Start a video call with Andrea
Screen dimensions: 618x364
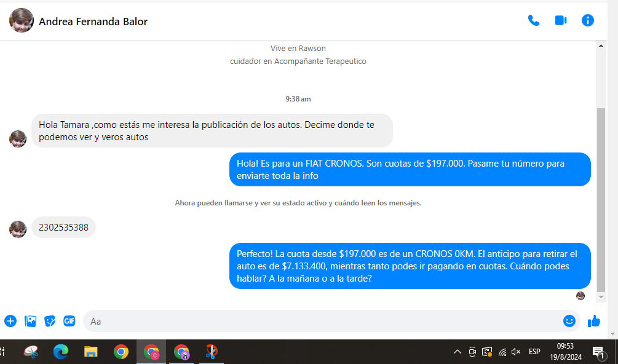point(560,21)
